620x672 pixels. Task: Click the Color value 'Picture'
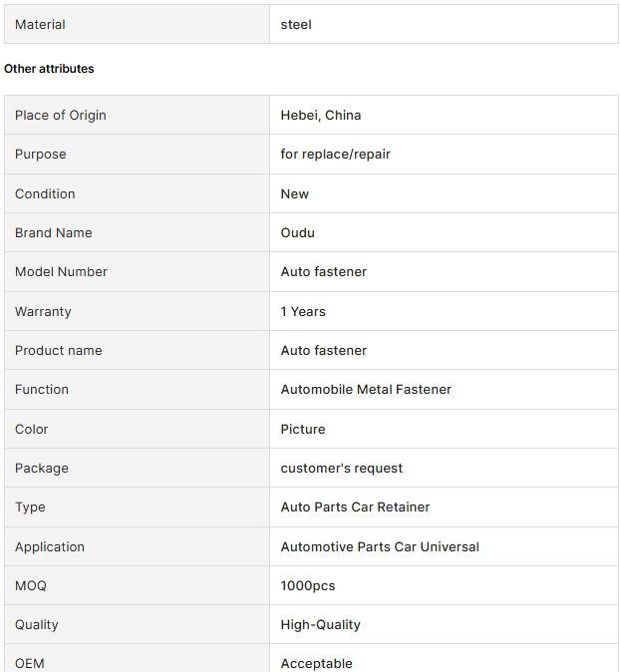tap(303, 429)
